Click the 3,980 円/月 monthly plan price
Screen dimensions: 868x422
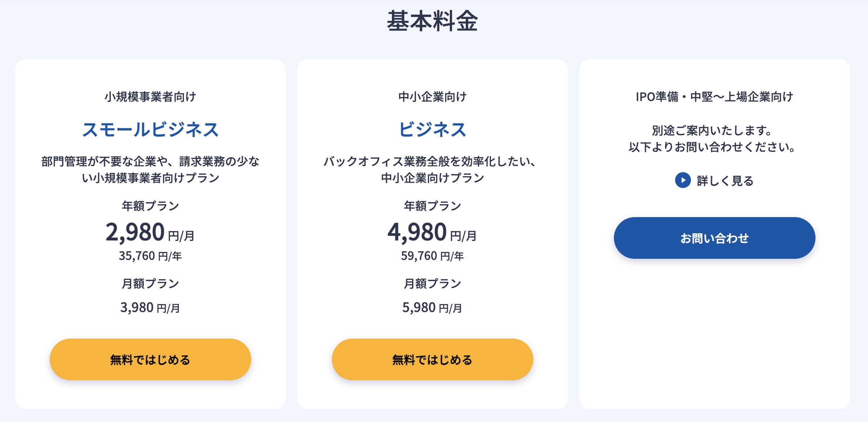click(150, 308)
